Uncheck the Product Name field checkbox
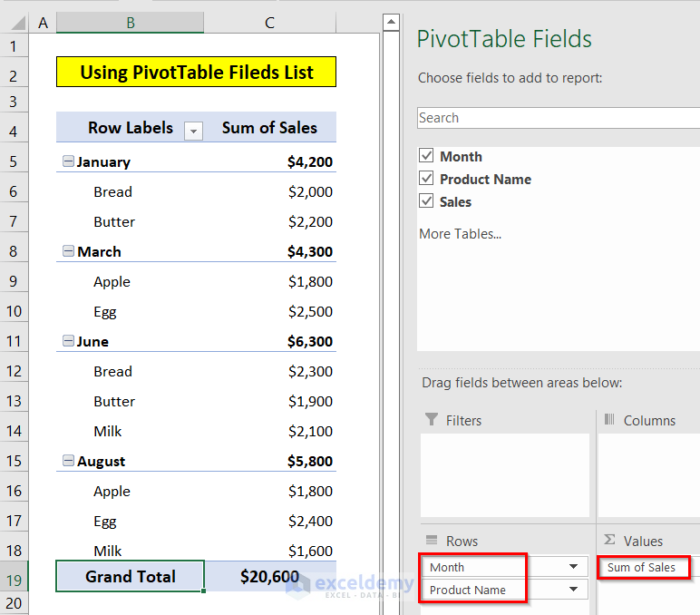 [427, 179]
